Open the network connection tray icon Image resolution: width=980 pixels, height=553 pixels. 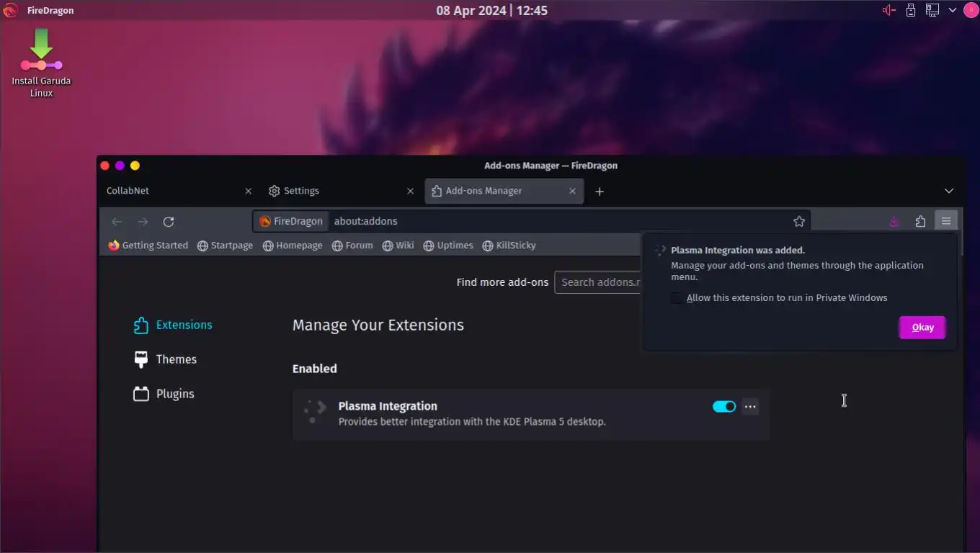tap(932, 10)
